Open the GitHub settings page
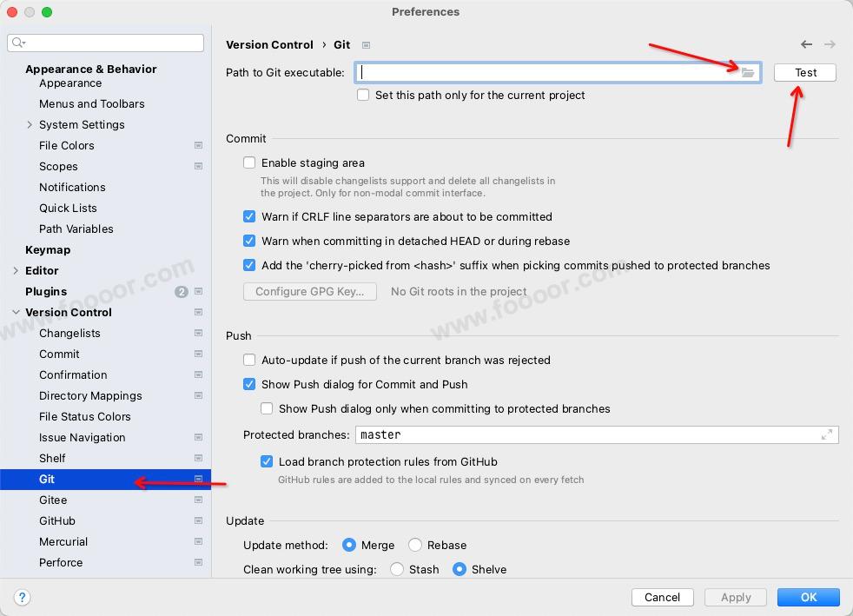Screen dimensions: 853x616 [57, 520]
